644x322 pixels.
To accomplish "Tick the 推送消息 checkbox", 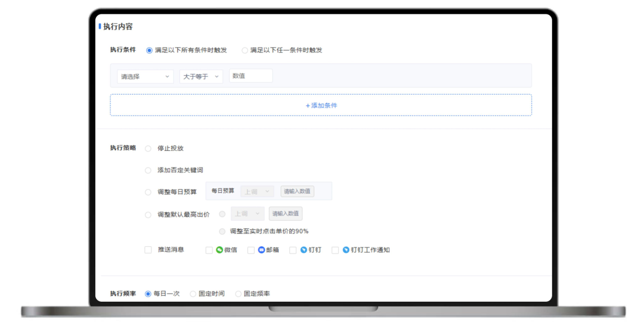I will pos(148,250).
